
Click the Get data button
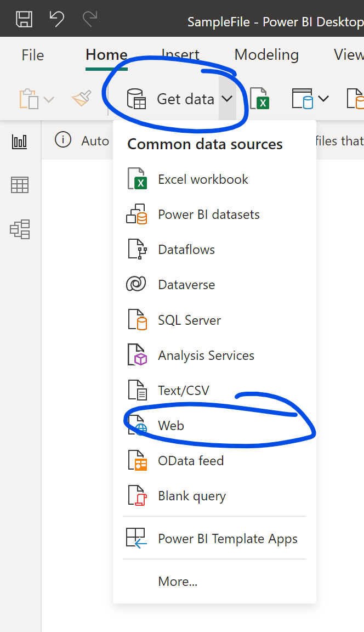[x=170, y=99]
